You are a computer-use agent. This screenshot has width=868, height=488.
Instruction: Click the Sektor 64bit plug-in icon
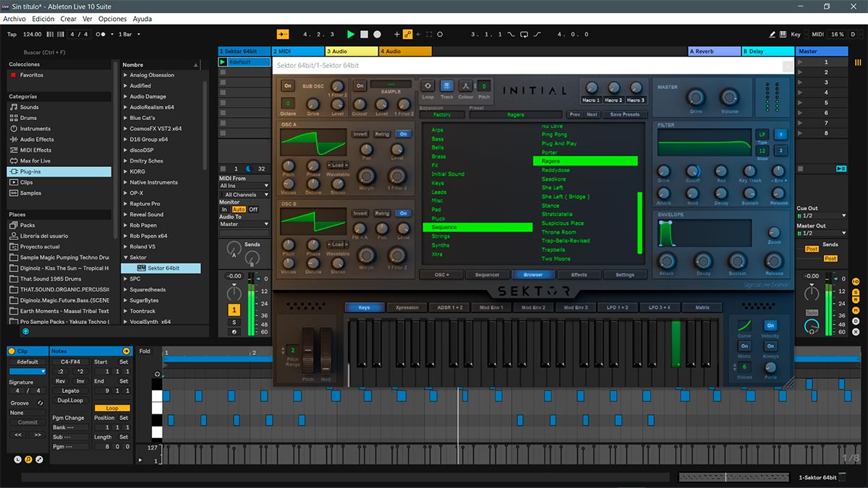coord(140,268)
